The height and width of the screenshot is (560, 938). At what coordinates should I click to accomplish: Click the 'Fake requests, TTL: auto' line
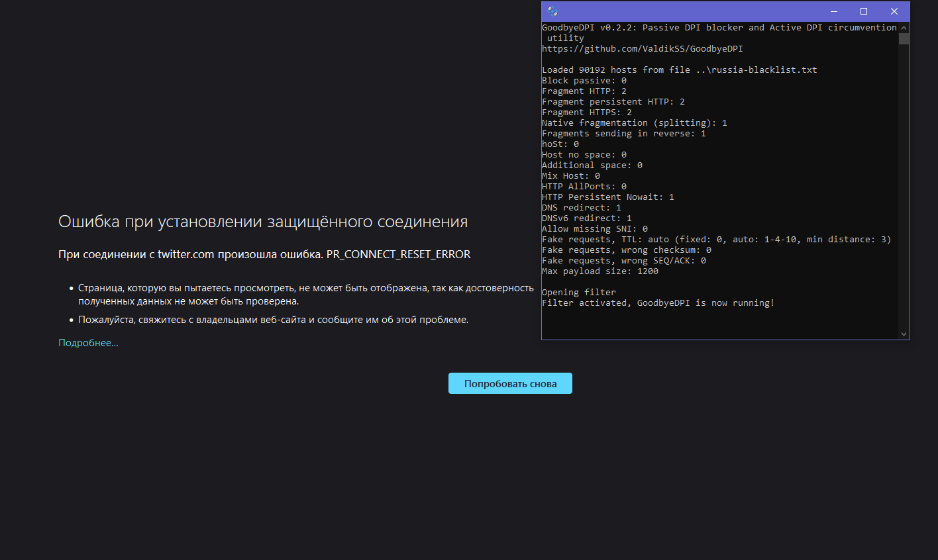[x=717, y=240]
